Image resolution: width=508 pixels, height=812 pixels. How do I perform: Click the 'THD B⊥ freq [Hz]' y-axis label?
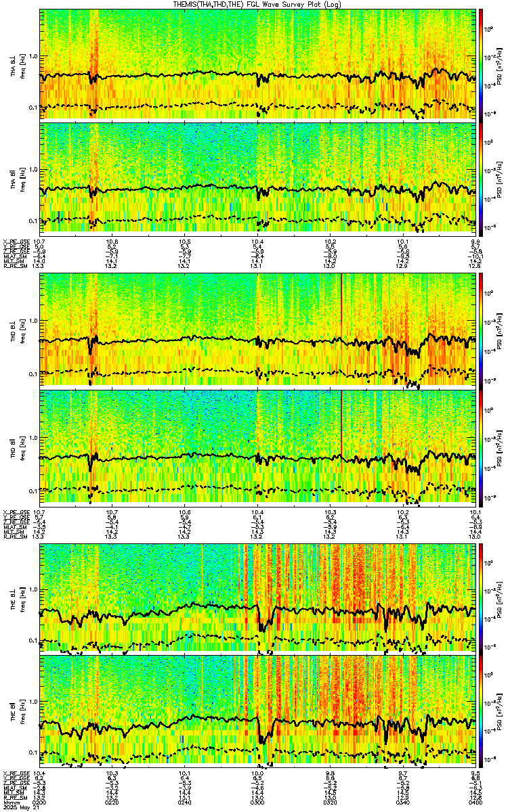pos(16,330)
